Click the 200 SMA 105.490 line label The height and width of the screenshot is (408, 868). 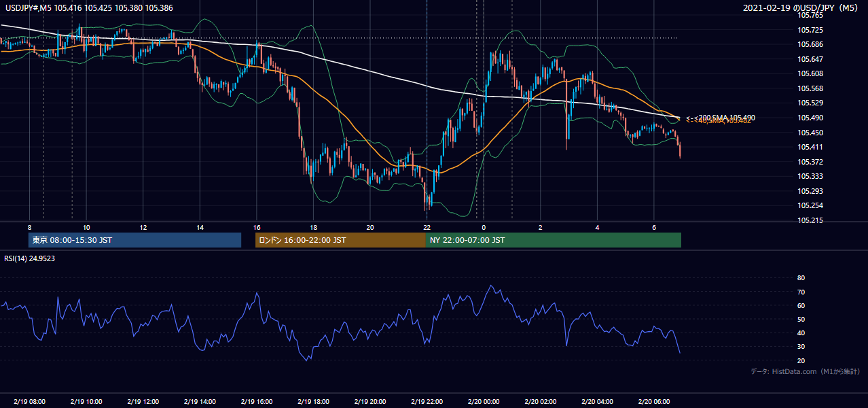721,118
